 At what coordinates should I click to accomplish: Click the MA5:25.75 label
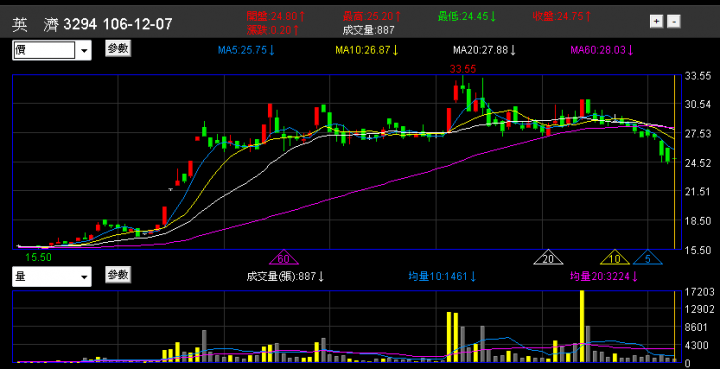click(x=246, y=50)
